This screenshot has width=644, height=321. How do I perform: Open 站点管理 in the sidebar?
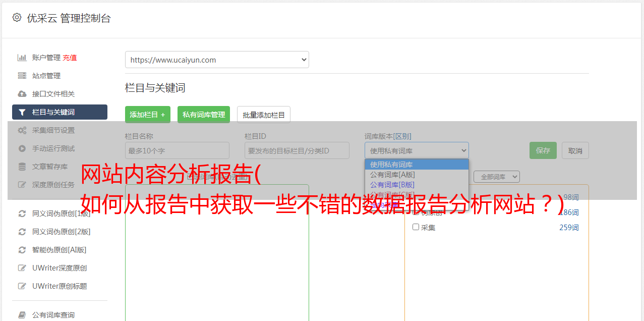46,76
